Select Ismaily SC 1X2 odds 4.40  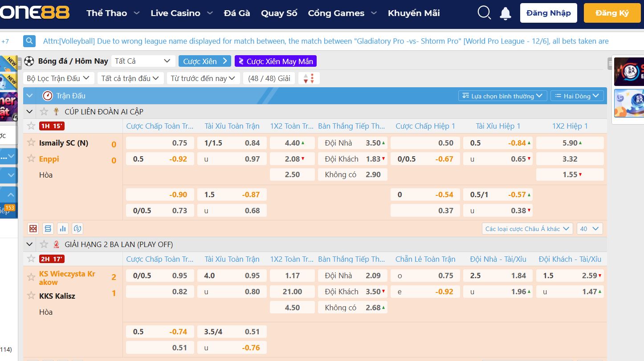(x=292, y=143)
